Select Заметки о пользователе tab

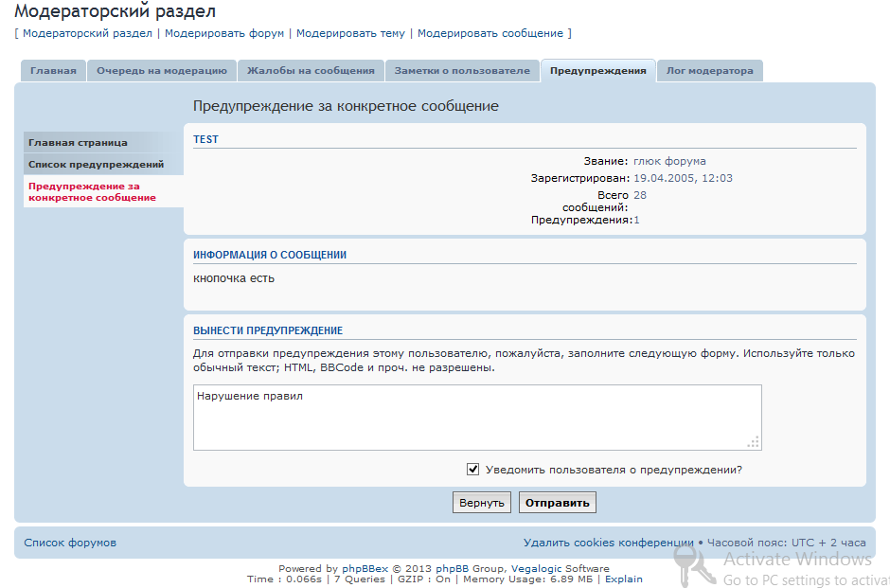pyautogui.click(x=462, y=71)
